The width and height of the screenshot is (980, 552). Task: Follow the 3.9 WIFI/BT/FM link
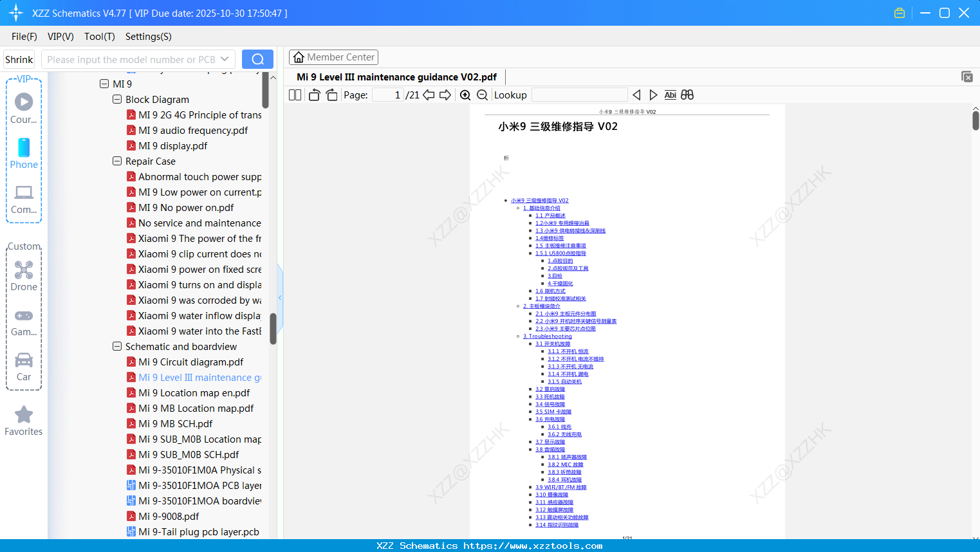[561, 487]
